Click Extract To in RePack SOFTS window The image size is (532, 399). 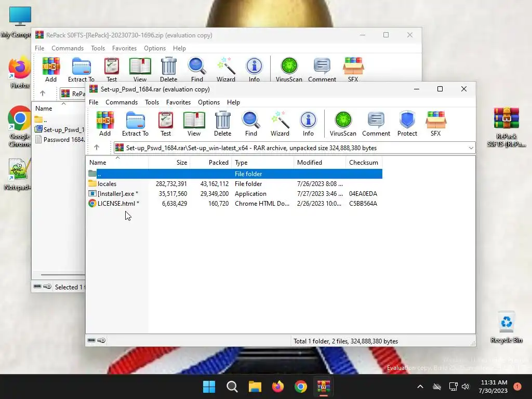coord(81,70)
